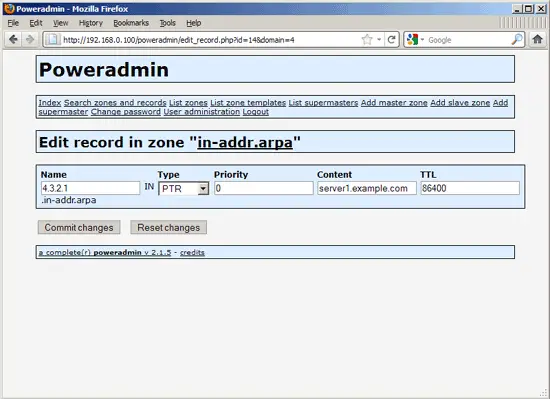550x399 pixels.
Task: Open the History menu
Action: point(90,23)
